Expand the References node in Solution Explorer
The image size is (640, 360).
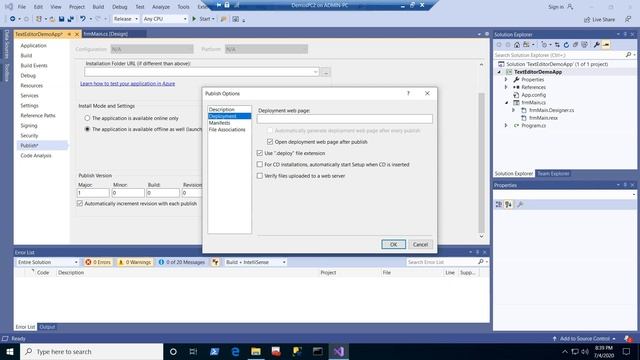(x=506, y=87)
